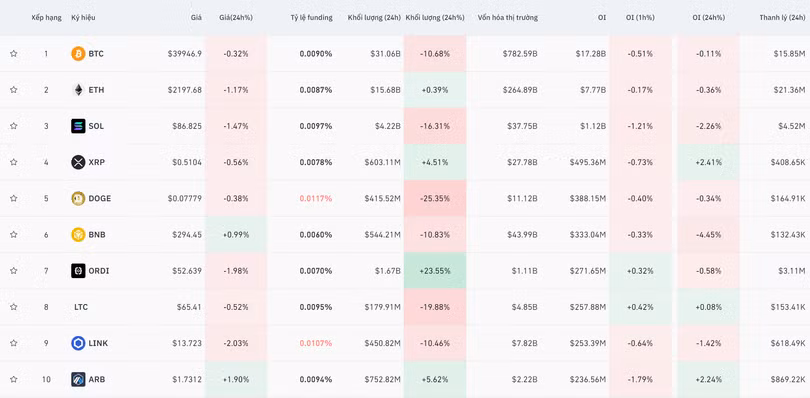Toggle the ORDI favorite star
The width and height of the screenshot is (810, 398).
click(x=13, y=271)
